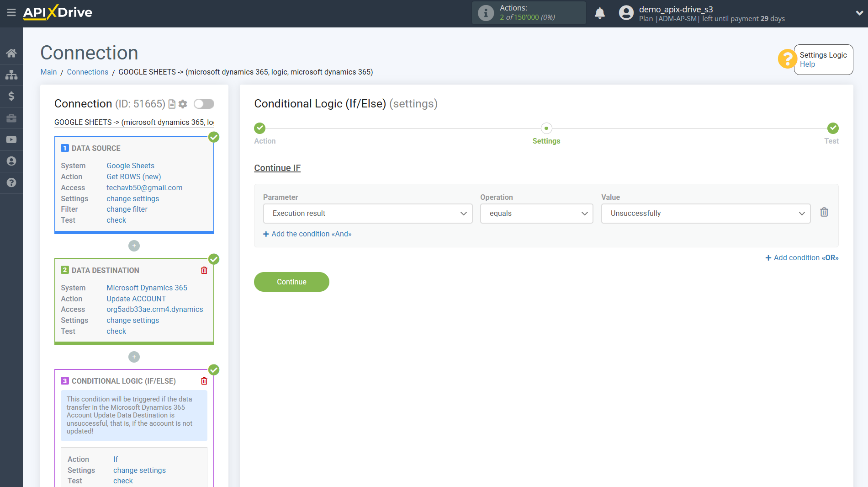This screenshot has height=487, width=868.
Task: Click the connection document copy icon
Action: tap(172, 104)
